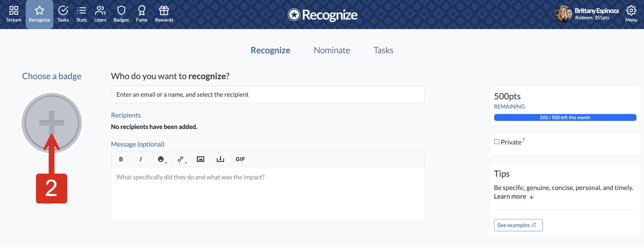This screenshot has width=644, height=247.
Task: Click the 500/500 points progress bar
Action: [565, 117]
